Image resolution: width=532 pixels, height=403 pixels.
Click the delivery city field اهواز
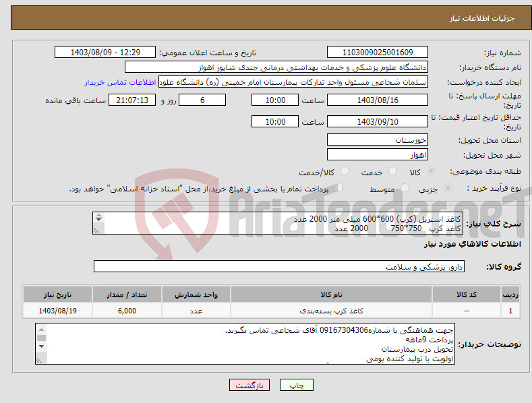click(378, 155)
